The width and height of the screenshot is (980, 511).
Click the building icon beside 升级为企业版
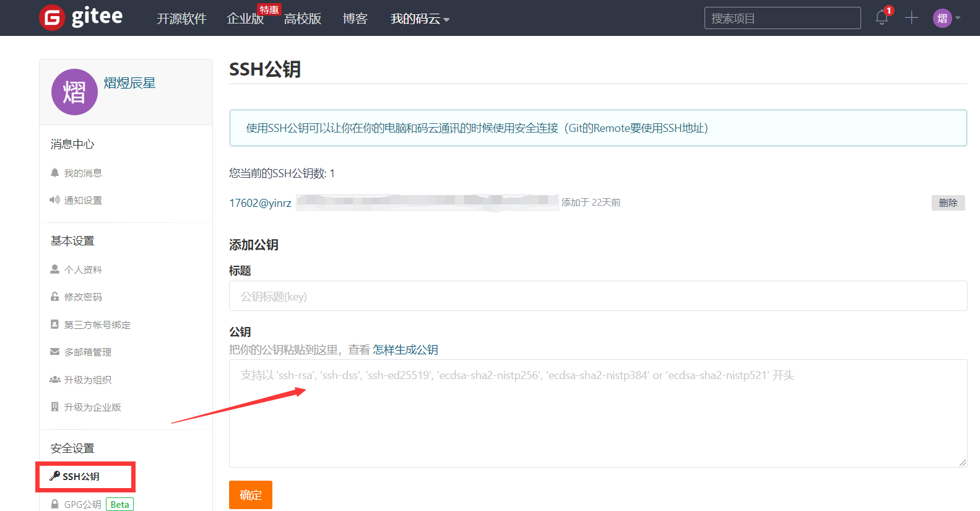click(x=55, y=407)
